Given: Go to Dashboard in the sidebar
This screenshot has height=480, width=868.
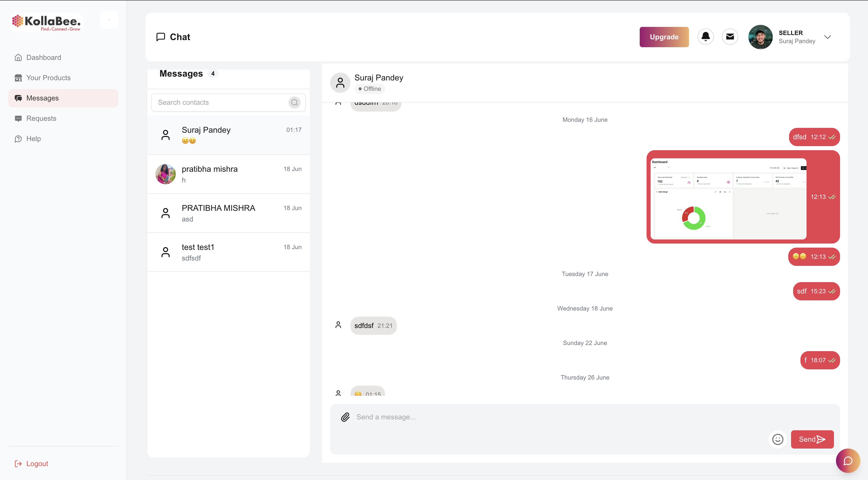Looking at the screenshot, I should (x=43, y=58).
